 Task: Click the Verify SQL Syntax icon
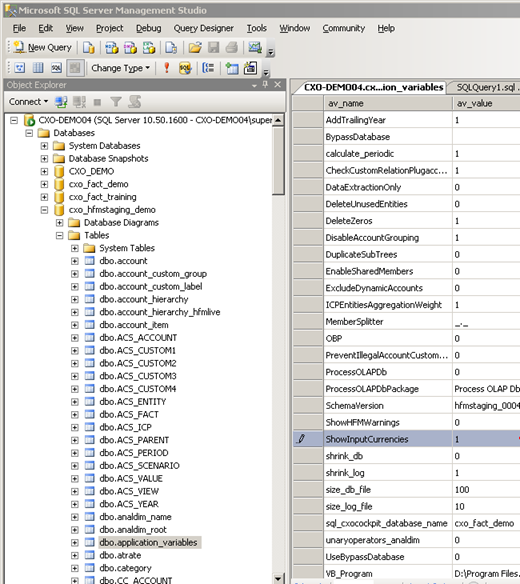click(185, 68)
